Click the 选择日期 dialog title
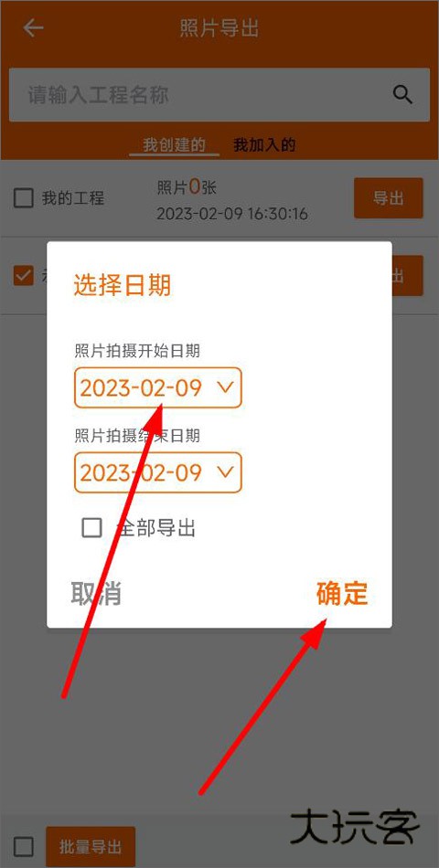 pos(122,286)
